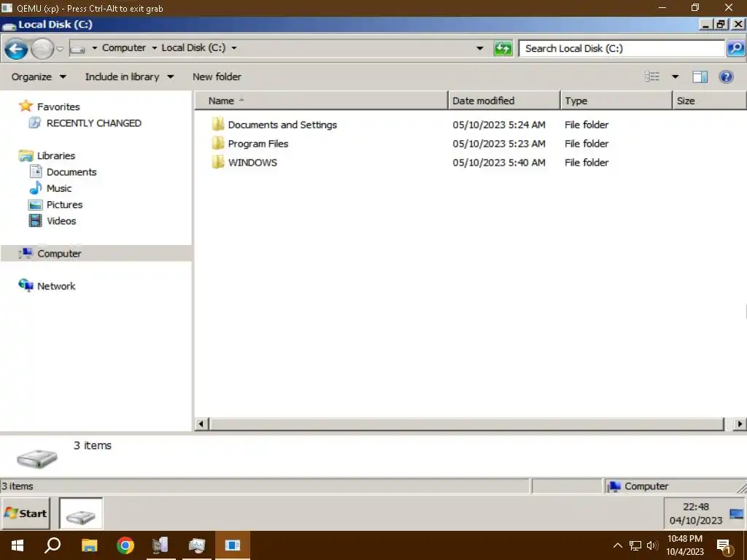The height and width of the screenshot is (560, 747).
Task: Refresh the folder with green arrows button
Action: (x=503, y=48)
